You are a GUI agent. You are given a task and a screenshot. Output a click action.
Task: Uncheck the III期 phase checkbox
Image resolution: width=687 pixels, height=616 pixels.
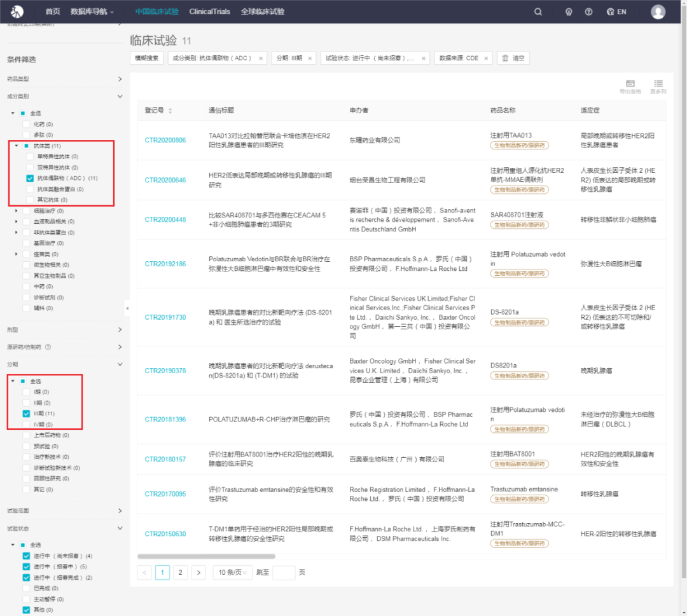click(x=26, y=413)
